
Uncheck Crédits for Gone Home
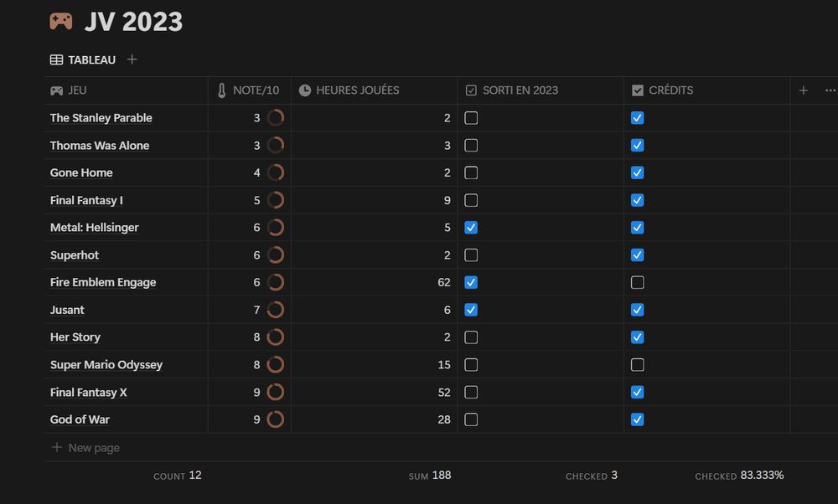[637, 172]
